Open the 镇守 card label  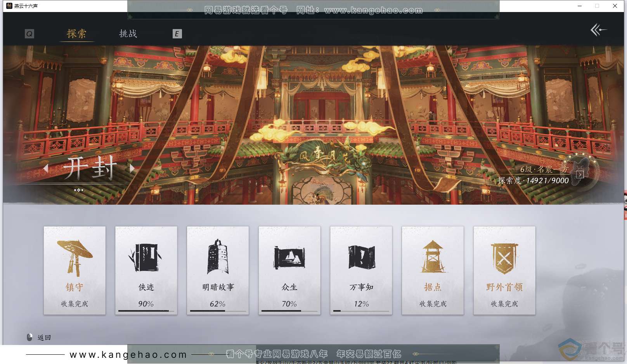[x=74, y=287]
